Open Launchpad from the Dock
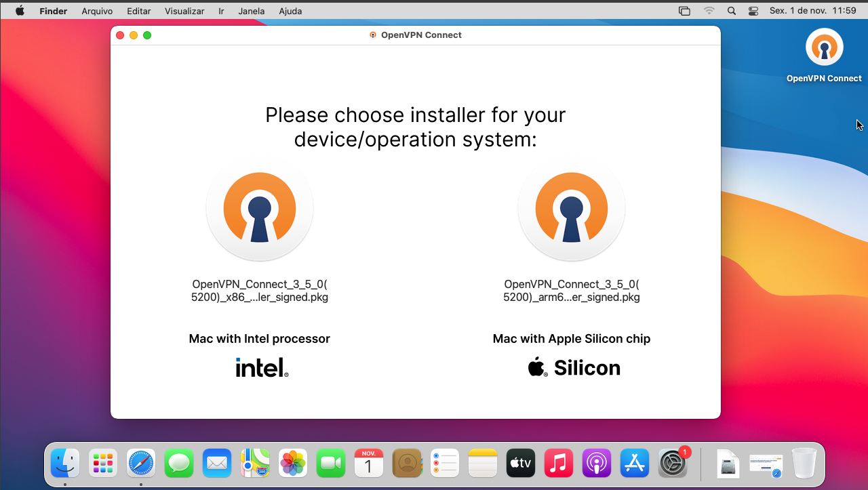This screenshot has width=868, height=490. tap(103, 464)
